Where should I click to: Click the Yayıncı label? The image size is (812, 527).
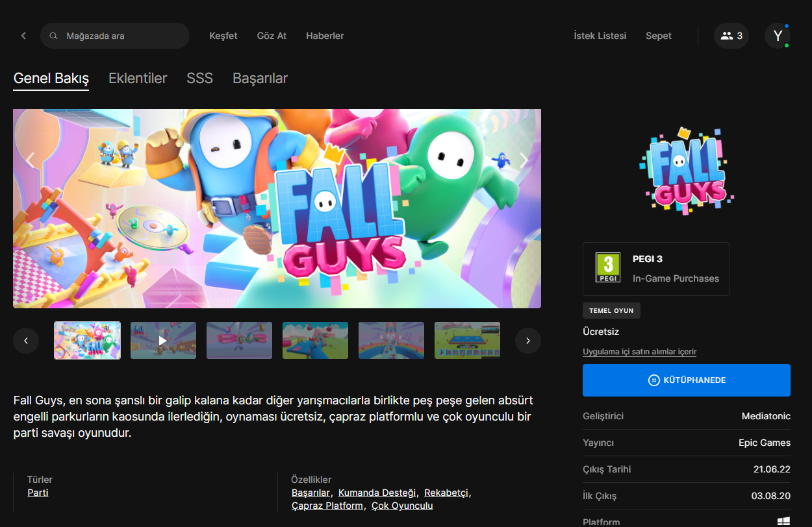point(598,443)
